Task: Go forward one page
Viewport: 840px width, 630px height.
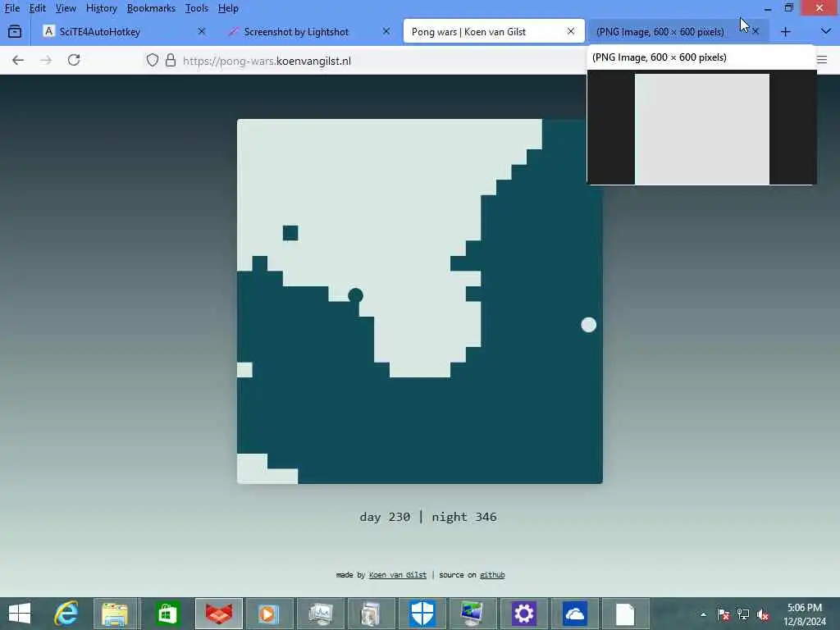Action: (46, 60)
